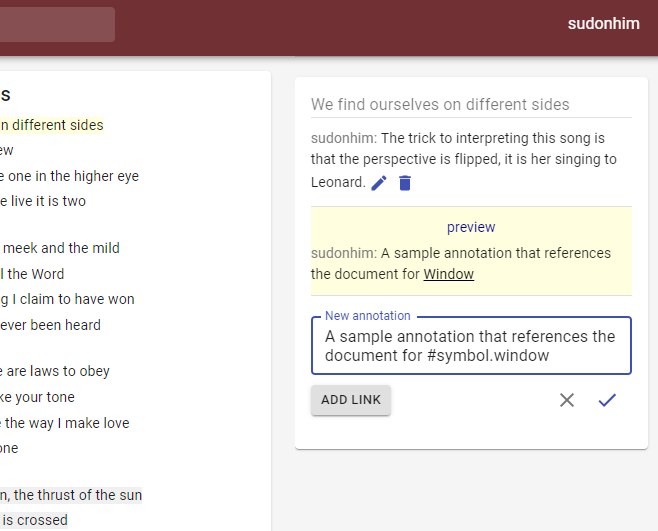Open the sudonhim user menu in header
This screenshot has width=658, height=531.
click(603, 24)
